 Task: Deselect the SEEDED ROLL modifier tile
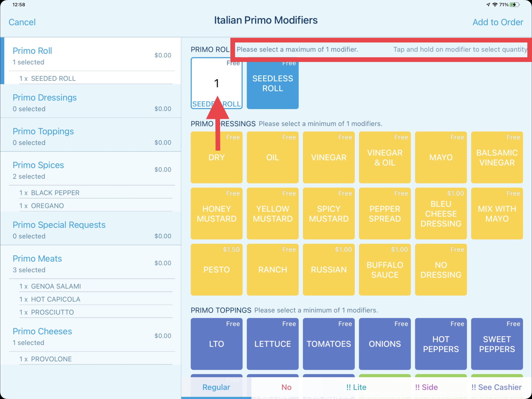tap(217, 83)
